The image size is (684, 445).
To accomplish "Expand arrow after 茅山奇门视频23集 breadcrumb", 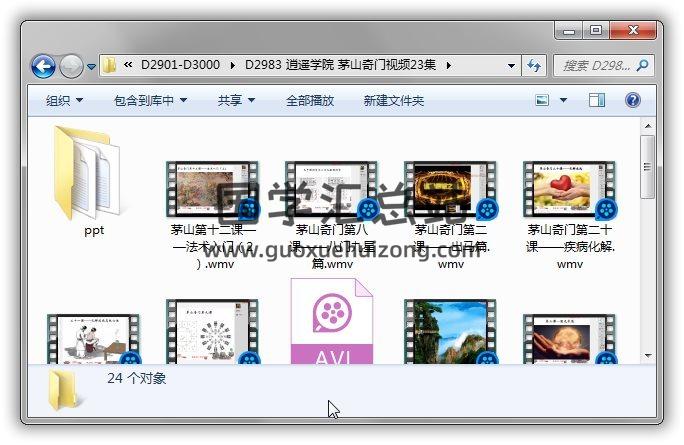I will click(448, 65).
